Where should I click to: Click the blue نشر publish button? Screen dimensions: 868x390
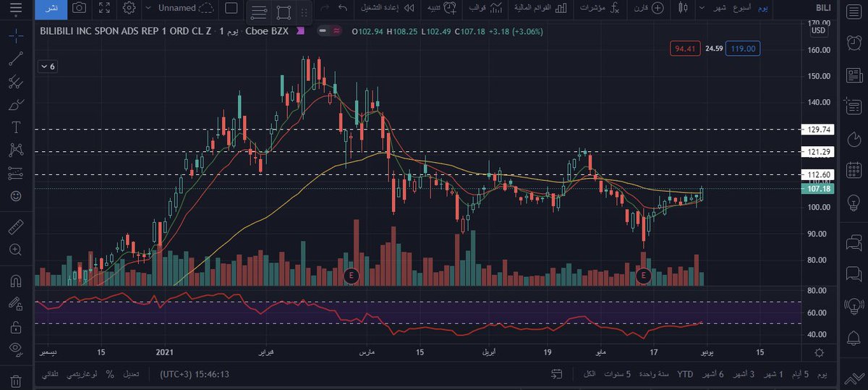tap(51, 9)
